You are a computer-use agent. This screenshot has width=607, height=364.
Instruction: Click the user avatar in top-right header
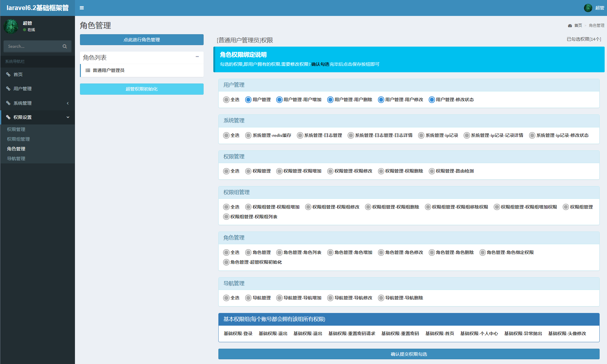[588, 8]
